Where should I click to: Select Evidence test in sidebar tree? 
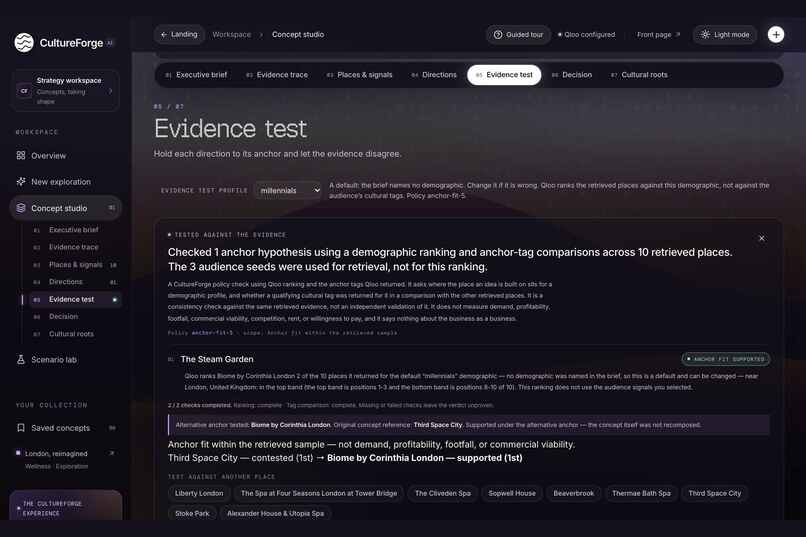(75, 299)
